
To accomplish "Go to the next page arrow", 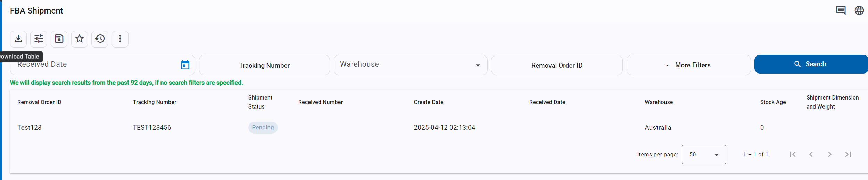I will point(829,154).
